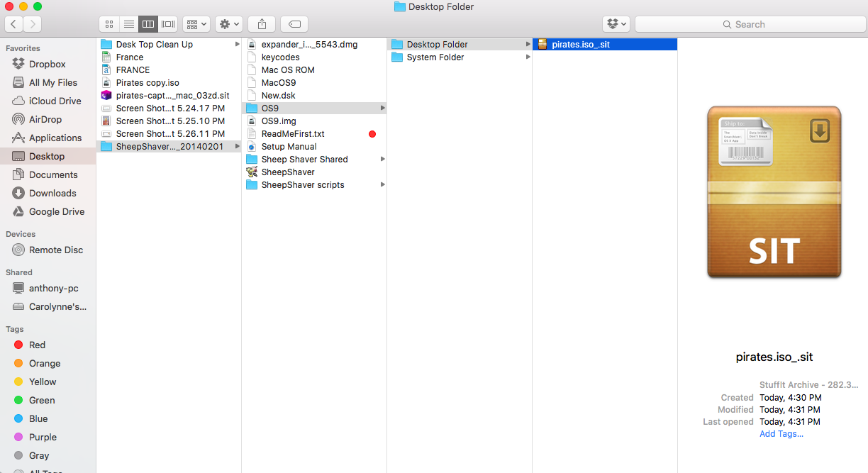Select the OS9 folder
This screenshot has height=473, width=868.
pos(314,108)
